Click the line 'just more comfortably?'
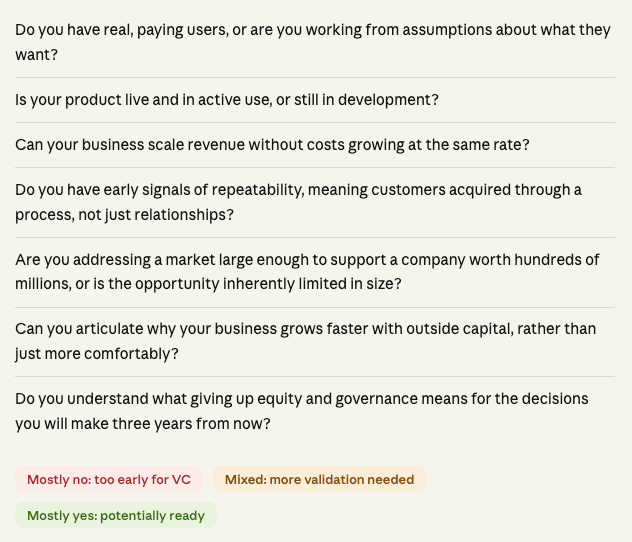632x542 pixels. 97,354
